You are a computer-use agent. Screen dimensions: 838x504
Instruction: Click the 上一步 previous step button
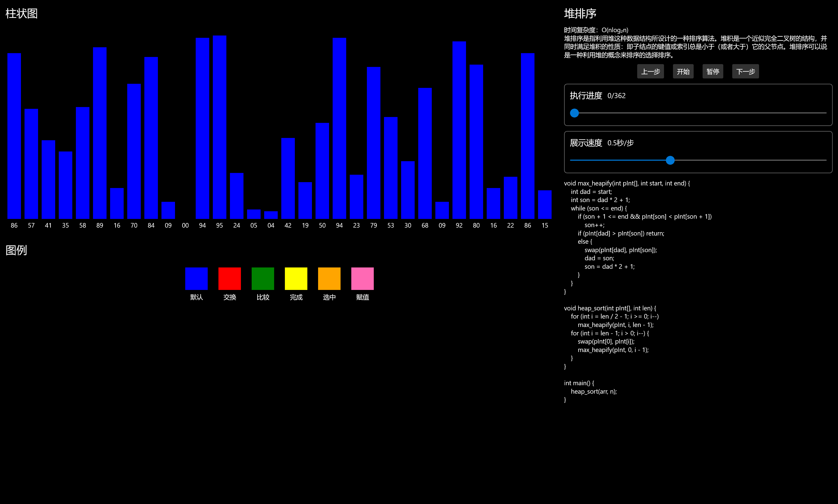point(650,71)
